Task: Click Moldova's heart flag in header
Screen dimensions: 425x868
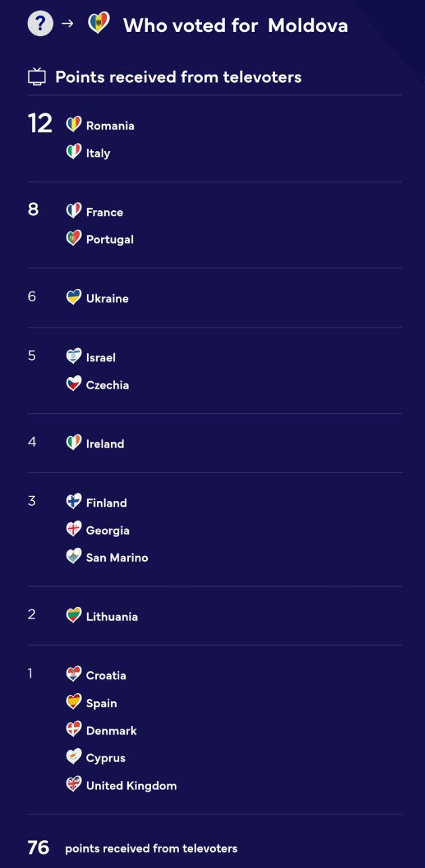Action: [99, 24]
